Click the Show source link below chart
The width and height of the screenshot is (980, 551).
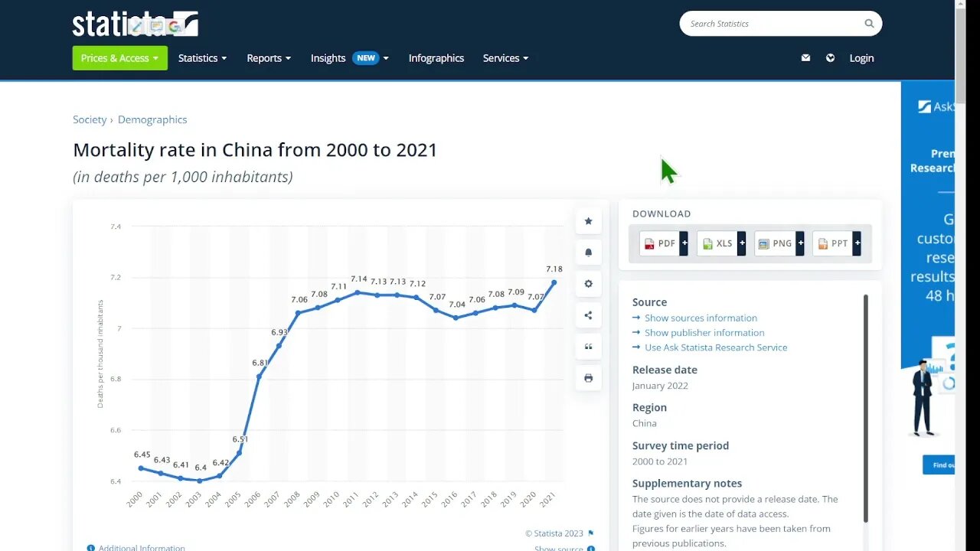(x=559, y=549)
